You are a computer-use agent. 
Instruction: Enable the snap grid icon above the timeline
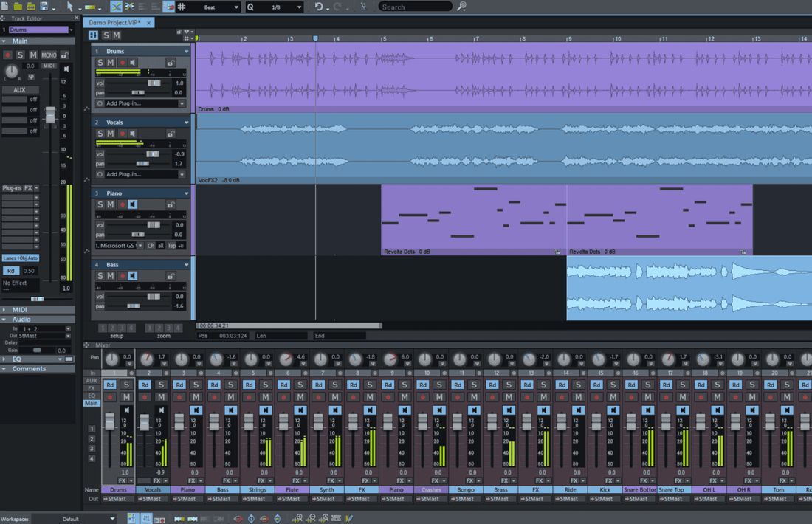tap(182, 7)
